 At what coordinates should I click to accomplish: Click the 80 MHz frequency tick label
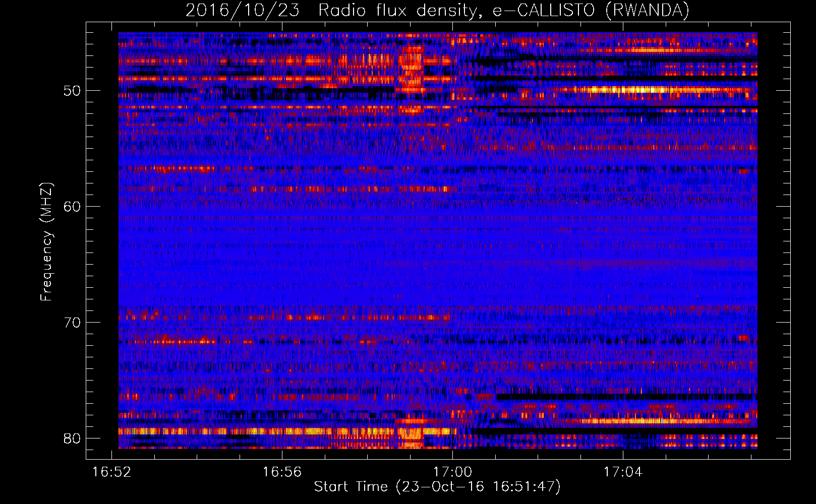tap(72, 438)
